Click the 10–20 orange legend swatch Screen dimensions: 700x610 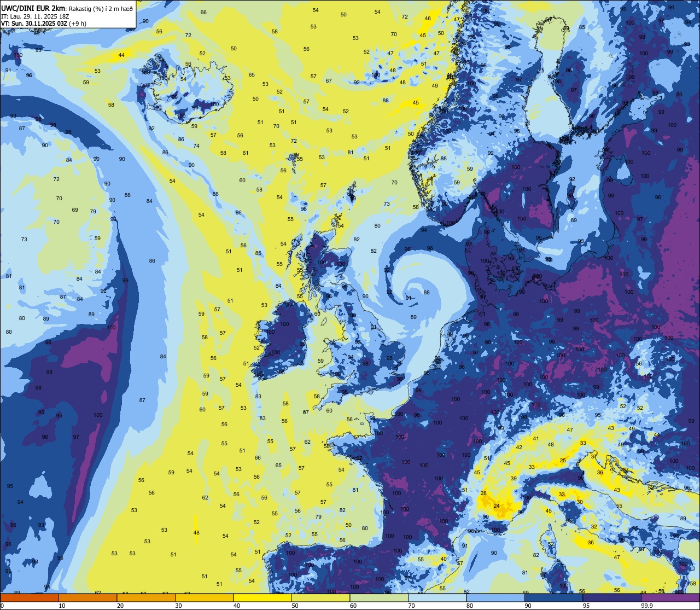(x=87, y=597)
